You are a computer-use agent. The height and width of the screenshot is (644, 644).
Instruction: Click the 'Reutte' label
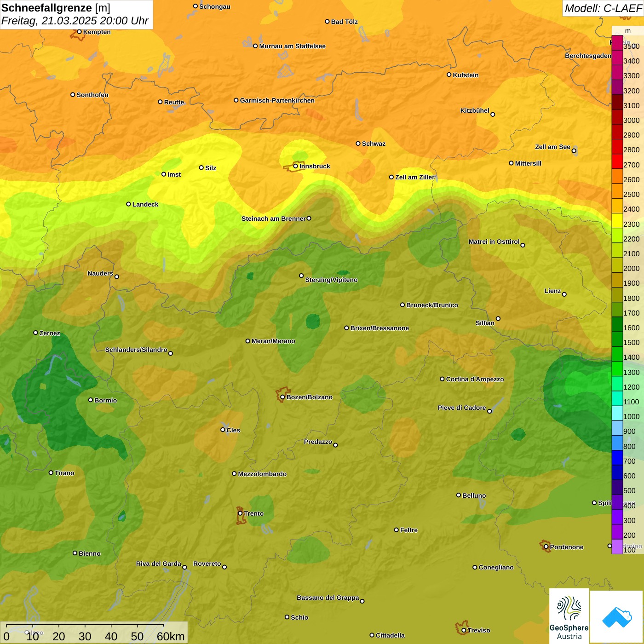(x=174, y=102)
